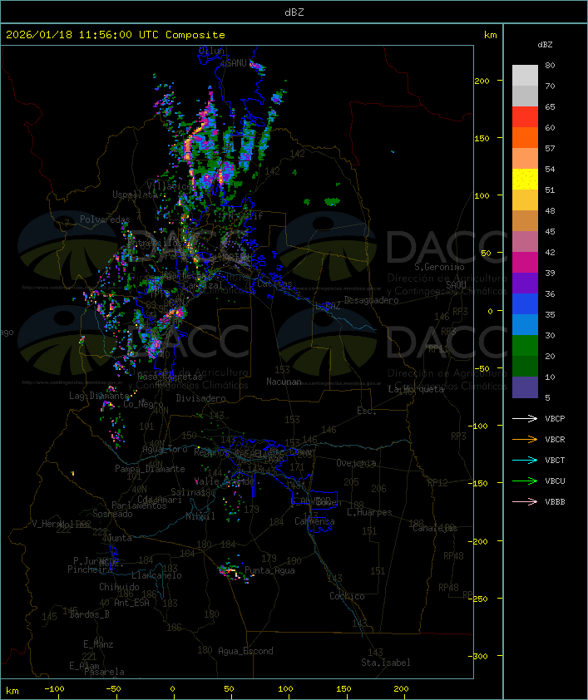Select the dotted yellow 51-54 dBZ swatch

click(525, 180)
